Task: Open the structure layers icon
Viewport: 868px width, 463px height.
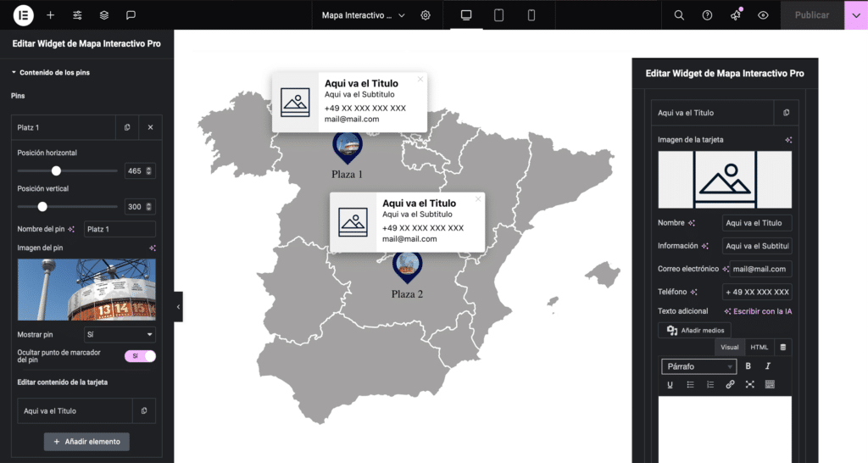Action: (104, 15)
